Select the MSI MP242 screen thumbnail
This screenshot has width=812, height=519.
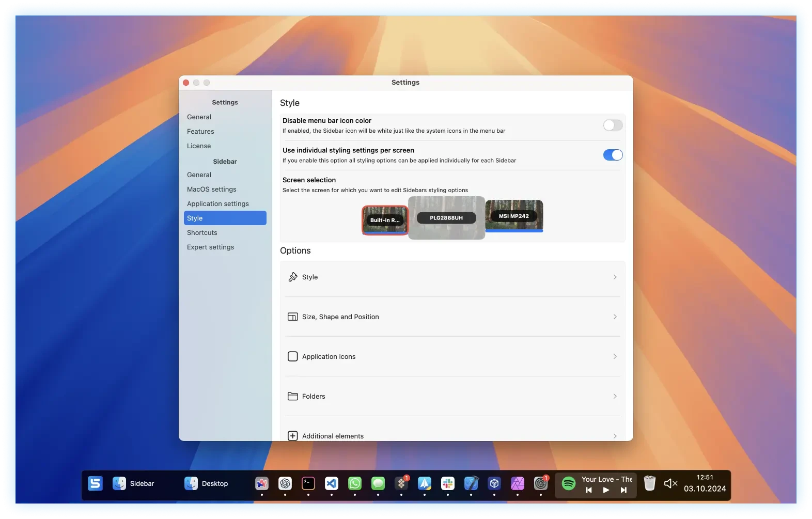[x=514, y=216]
